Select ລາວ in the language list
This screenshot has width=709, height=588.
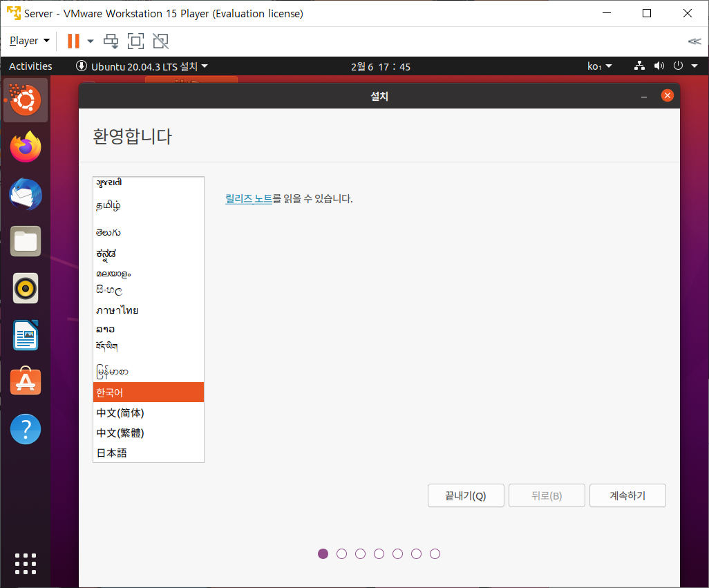[x=149, y=329]
